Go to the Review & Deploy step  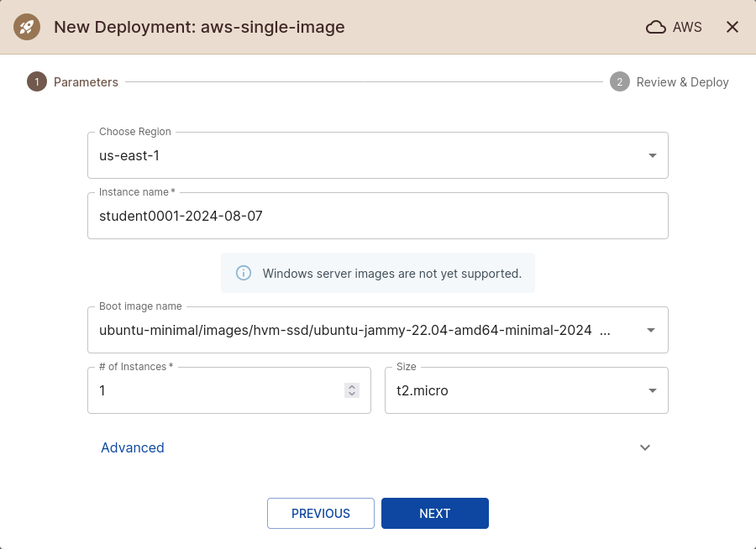tap(682, 82)
